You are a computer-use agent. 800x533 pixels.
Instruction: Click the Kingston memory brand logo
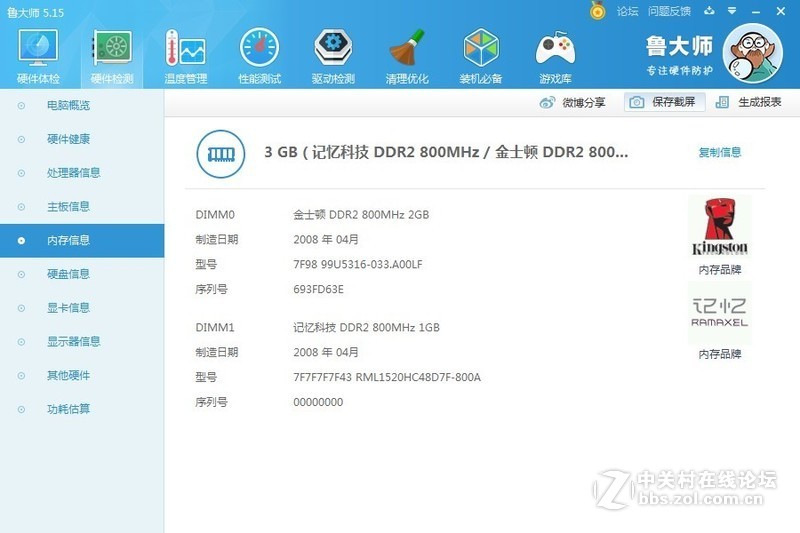tap(719, 227)
